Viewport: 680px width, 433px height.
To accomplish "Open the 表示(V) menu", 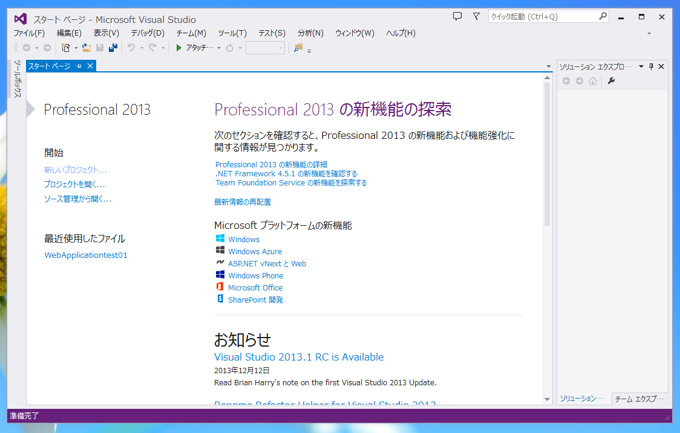I will [106, 33].
